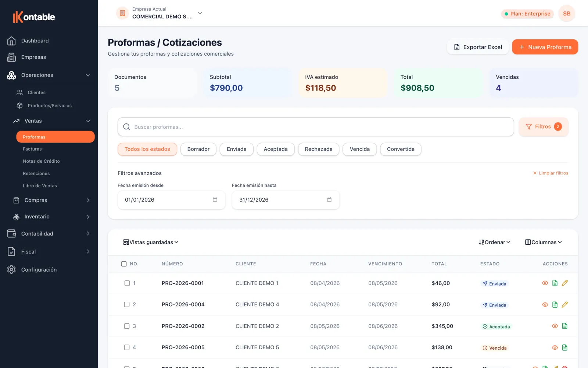This screenshot has height=368, width=588.
Task: Click the Contabilidad wallet icon
Action: tap(11, 234)
